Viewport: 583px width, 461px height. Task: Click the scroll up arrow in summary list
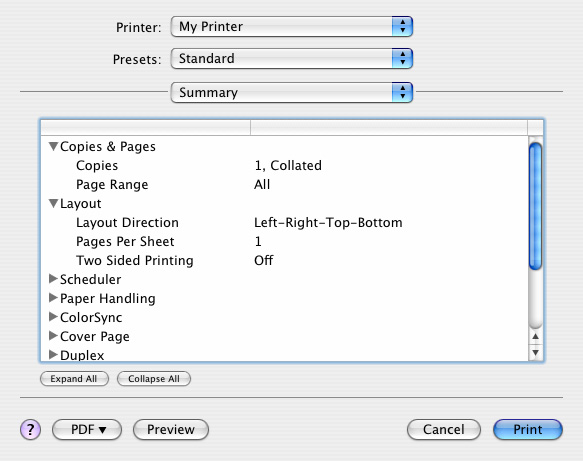pyautogui.click(x=535, y=336)
